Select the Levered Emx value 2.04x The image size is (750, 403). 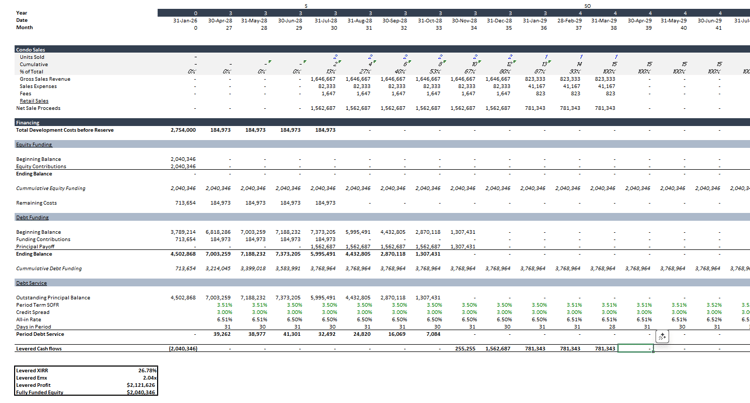[150, 378]
